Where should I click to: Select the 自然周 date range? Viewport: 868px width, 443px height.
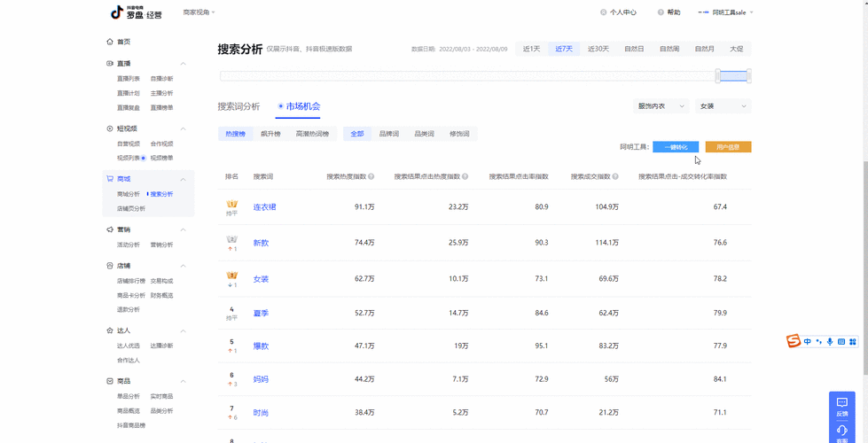pos(669,49)
